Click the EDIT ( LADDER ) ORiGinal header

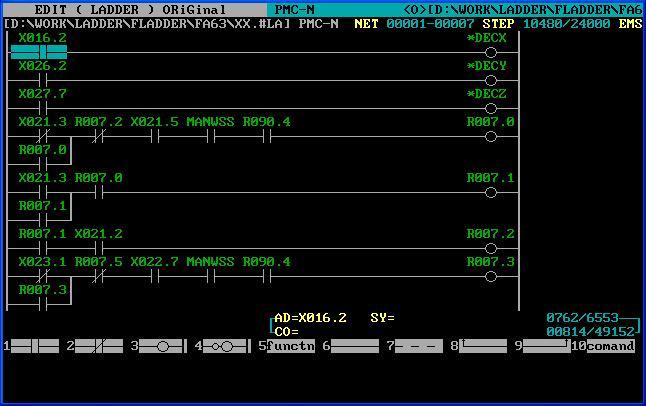pyautogui.click(x=130, y=9)
